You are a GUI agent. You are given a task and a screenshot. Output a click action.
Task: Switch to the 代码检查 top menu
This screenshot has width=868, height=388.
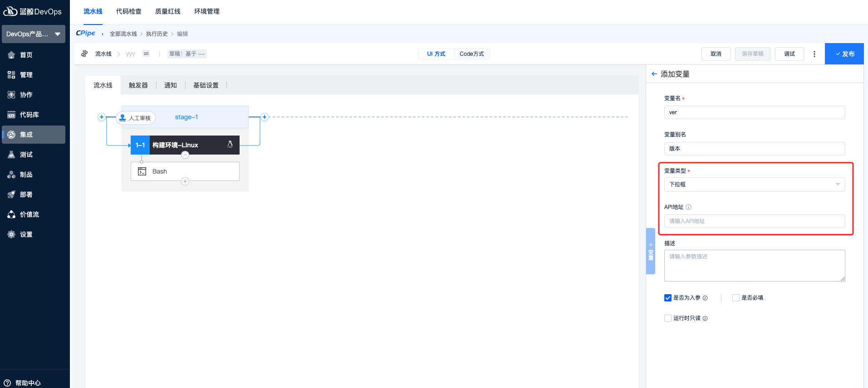[129, 11]
